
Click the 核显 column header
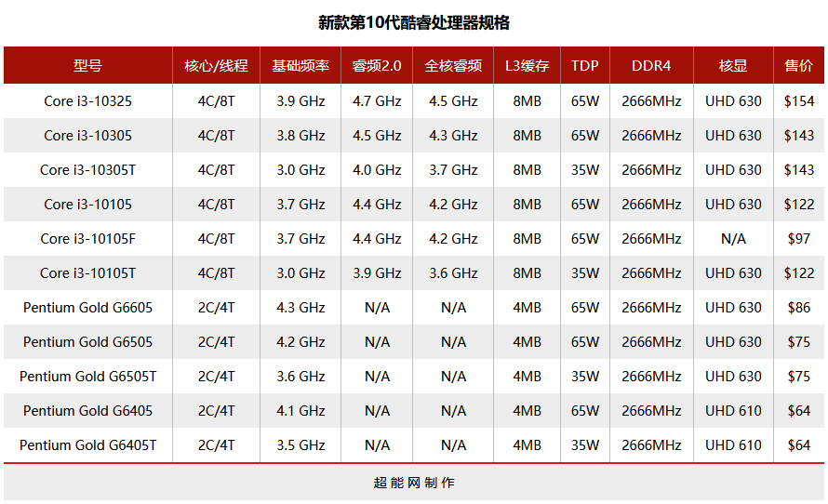733,65
